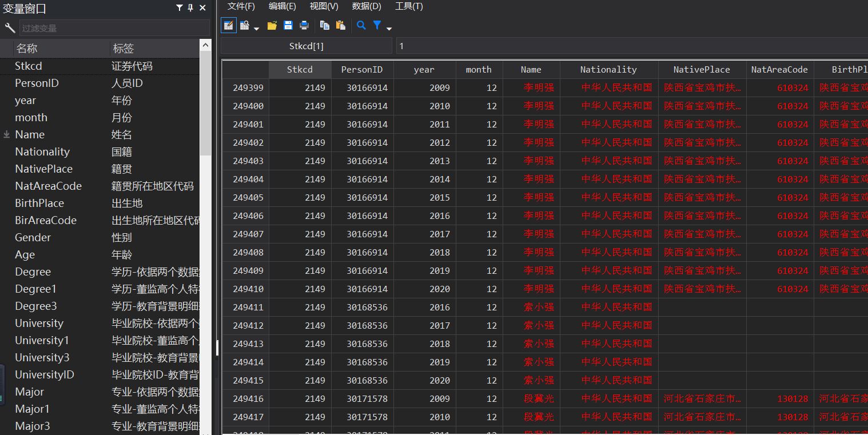Image resolution: width=868 pixels, height=435 pixels.
Task: Select NativePlace variable in variables list
Action: tap(100, 169)
